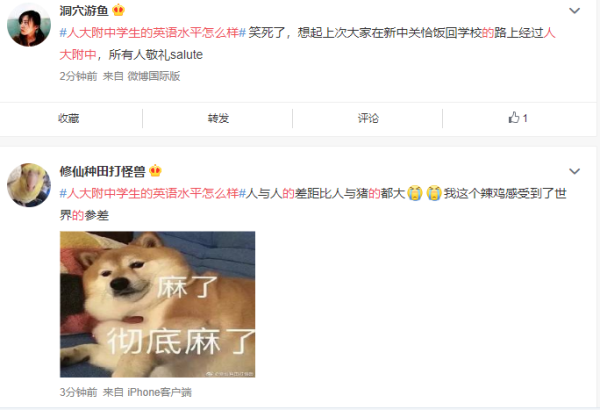Click the crown badge beside 洞穴游鱼
Screen dimensions: 600x410
pos(119,10)
